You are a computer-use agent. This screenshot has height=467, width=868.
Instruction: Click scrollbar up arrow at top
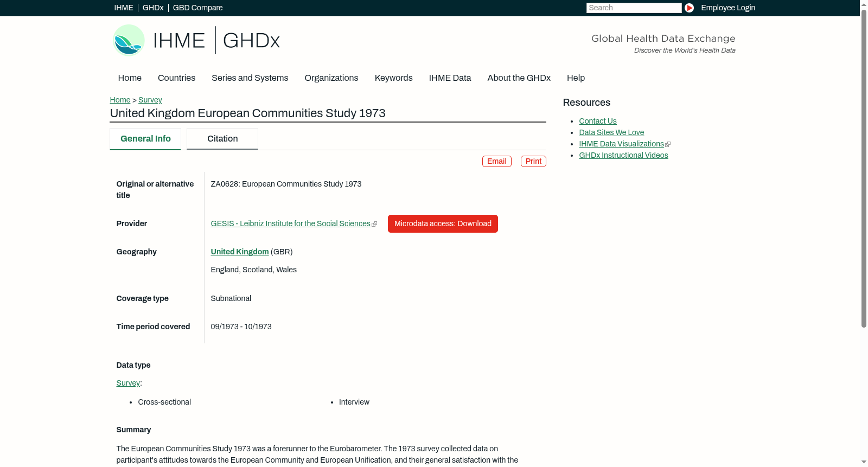pos(864,4)
